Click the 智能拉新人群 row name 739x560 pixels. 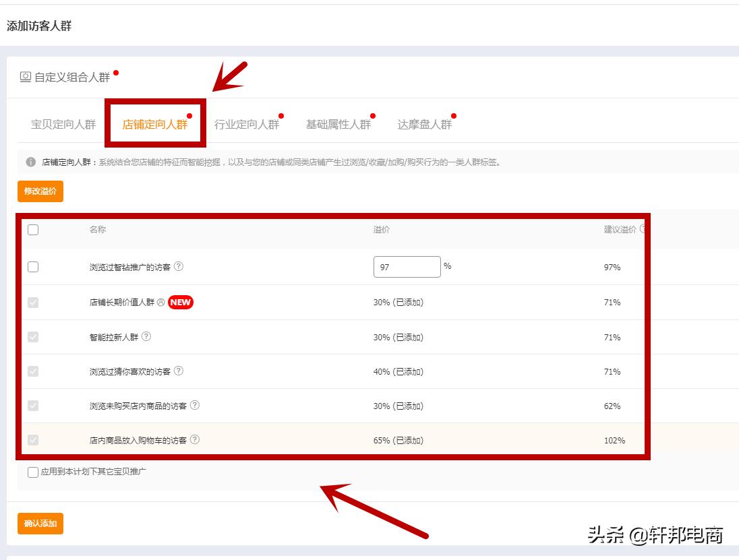pos(114,337)
